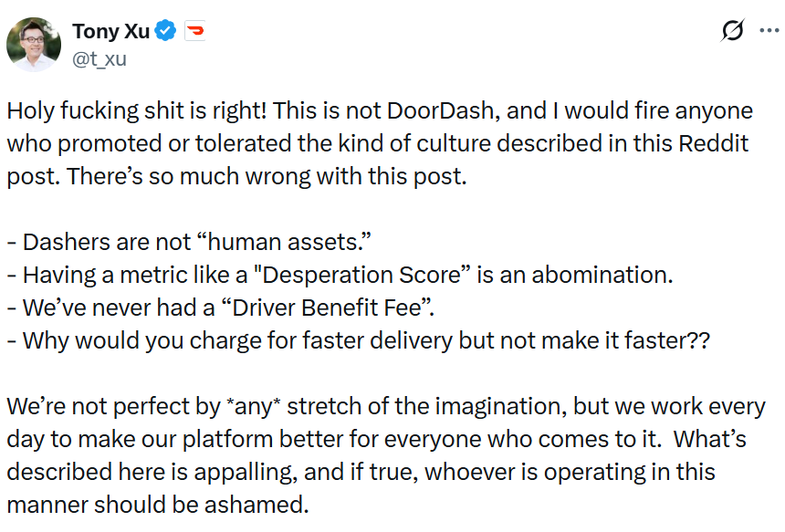The image size is (785, 532).
Task: Open the three-dot More options menu
Action: (x=768, y=32)
